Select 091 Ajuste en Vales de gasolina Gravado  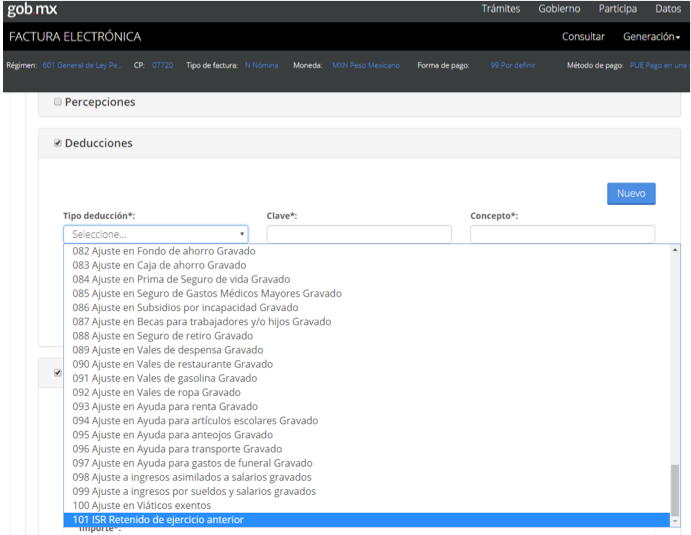click(x=367, y=378)
